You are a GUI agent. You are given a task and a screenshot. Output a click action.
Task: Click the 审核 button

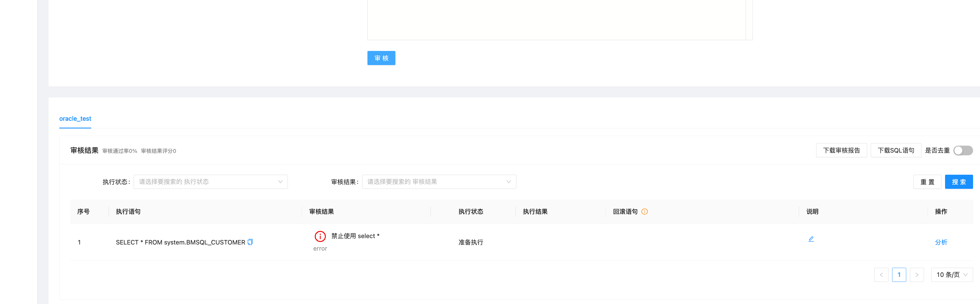pos(381,58)
